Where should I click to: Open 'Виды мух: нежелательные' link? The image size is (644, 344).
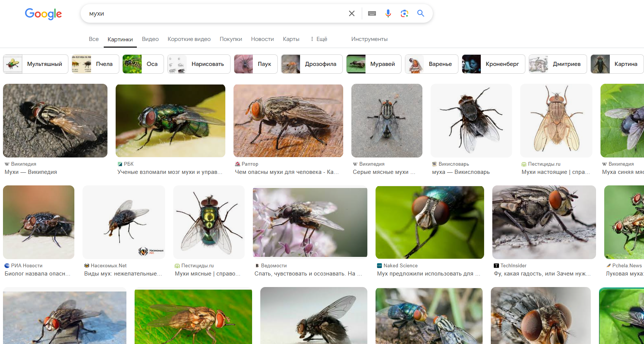[x=123, y=274]
